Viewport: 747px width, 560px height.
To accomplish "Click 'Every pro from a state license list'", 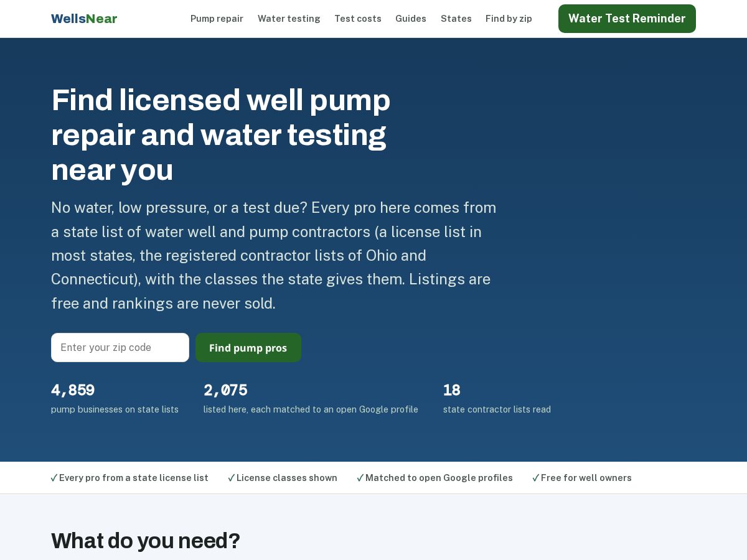I will click(x=134, y=478).
